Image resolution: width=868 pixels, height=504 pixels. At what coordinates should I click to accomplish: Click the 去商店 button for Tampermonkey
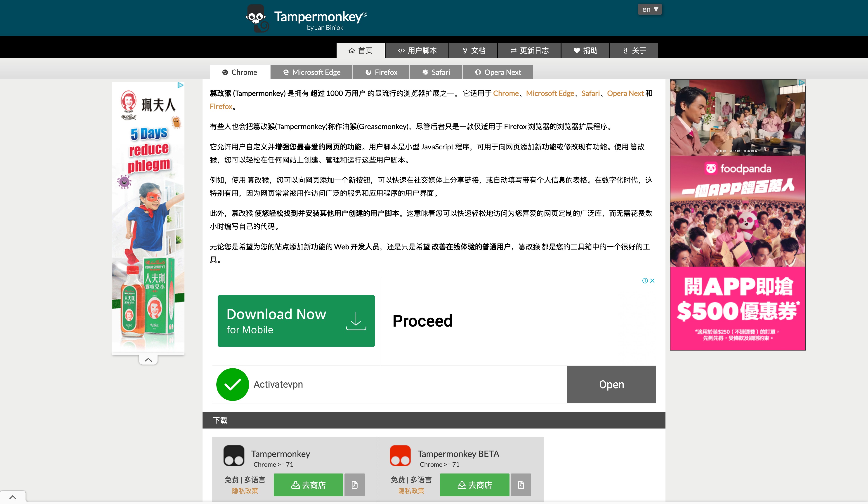308,485
